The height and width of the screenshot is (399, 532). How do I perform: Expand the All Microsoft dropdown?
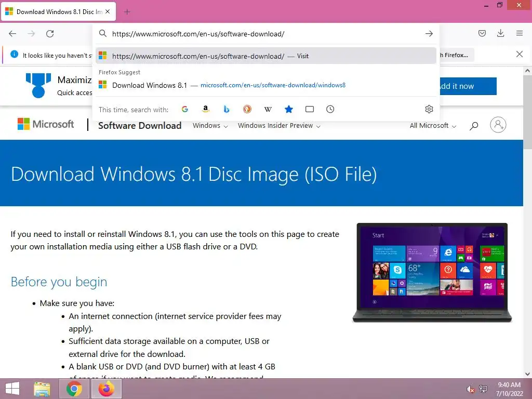(x=433, y=126)
